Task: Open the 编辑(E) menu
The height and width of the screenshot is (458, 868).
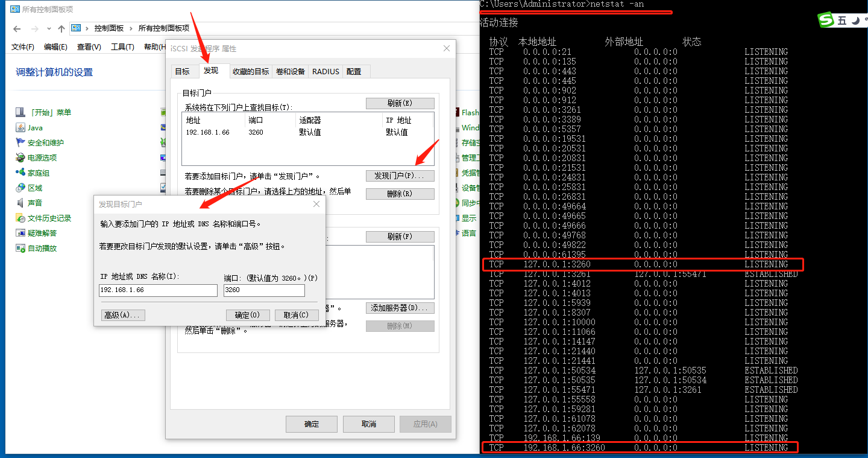Action: pyautogui.click(x=55, y=47)
